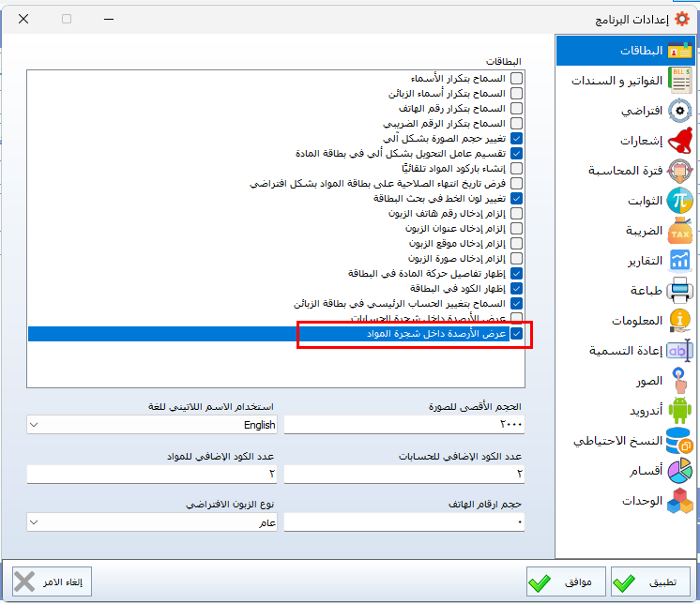The height and width of the screenshot is (604, 700).
Task: Confirm with the موافق button
Action: (565, 582)
